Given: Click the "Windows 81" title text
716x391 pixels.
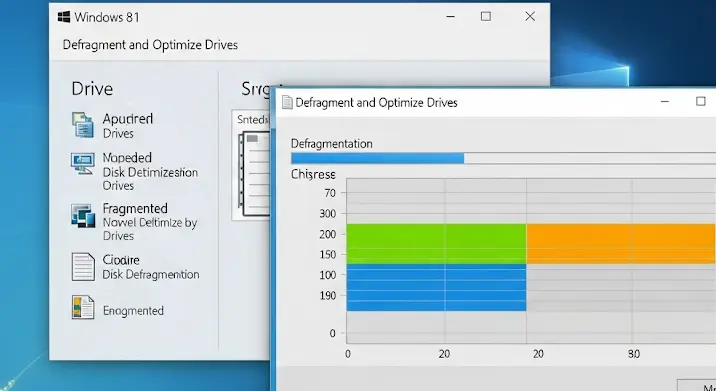Looking at the screenshot, I should coord(107,17).
